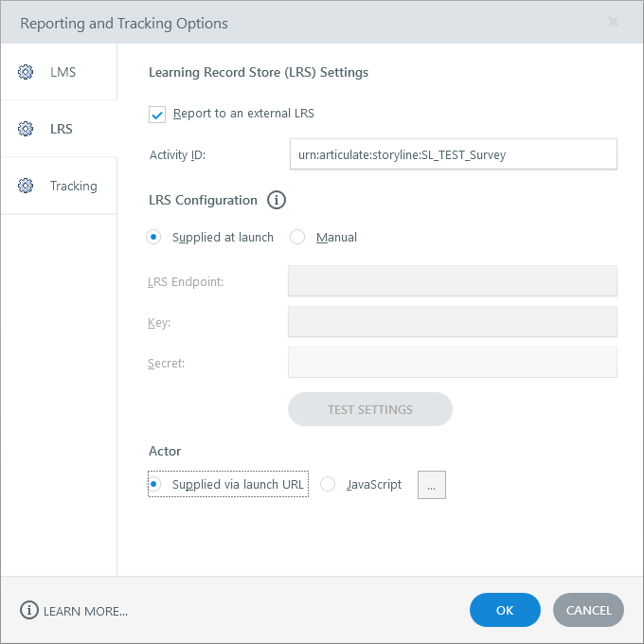Switch to the Tracking tab
This screenshot has height=644, width=644.
pyautogui.click(x=73, y=186)
